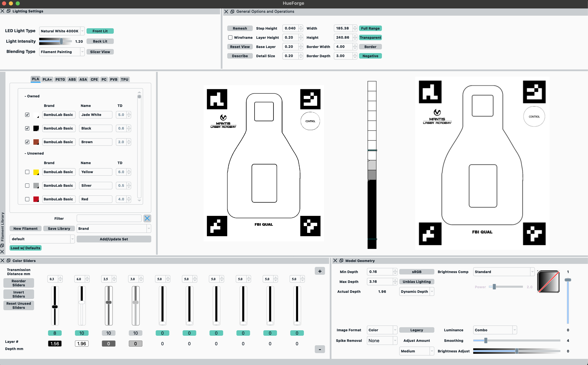
Task: Toggle the Back Lit button
Action: (100, 41)
